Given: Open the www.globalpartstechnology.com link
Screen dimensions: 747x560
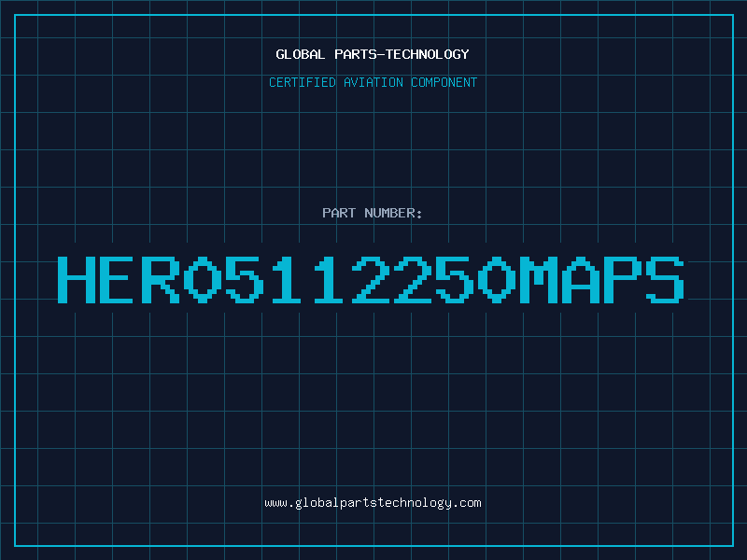Looking at the screenshot, I should (373, 503).
